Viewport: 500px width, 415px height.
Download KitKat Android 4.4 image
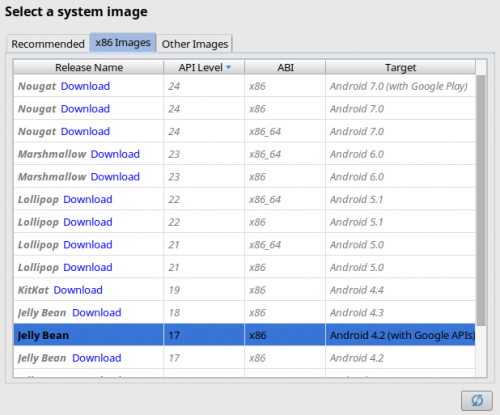point(78,290)
